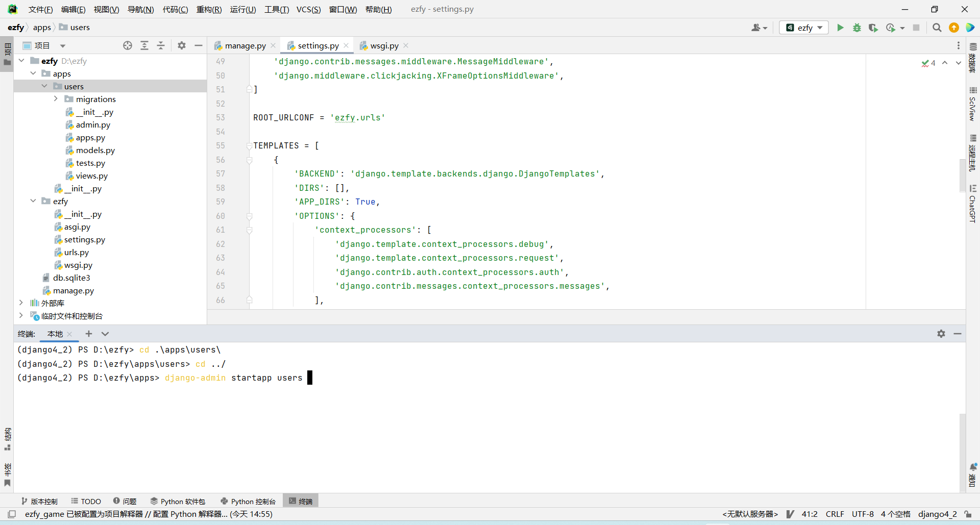Image resolution: width=980 pixels, height=525 pixels.
Task: Open the 项目 view dropdown arrow
Action: click(63, 46)
